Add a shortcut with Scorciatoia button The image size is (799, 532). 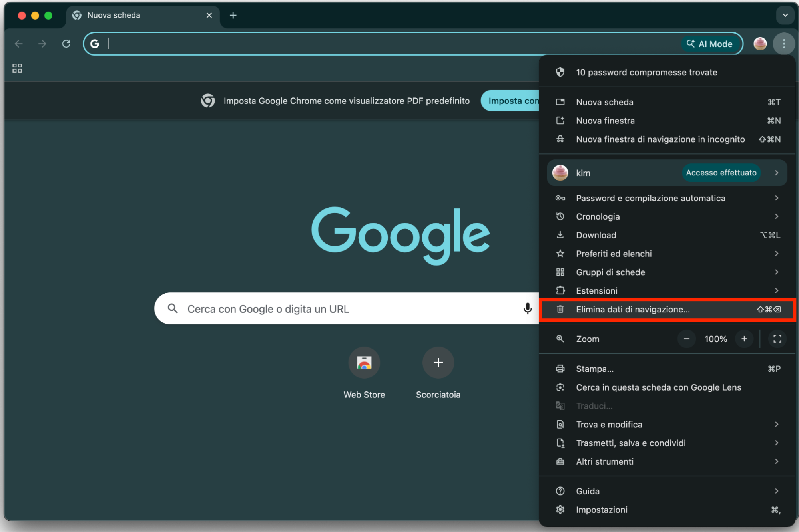coord(438,373)
